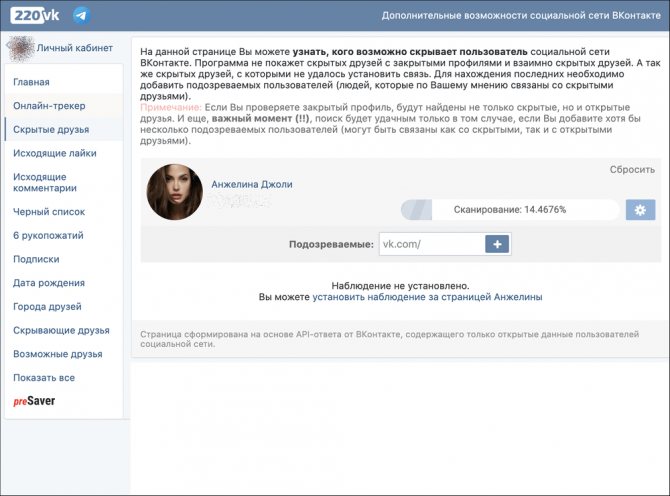Open the Telegram channel icon
Image resolution: width=670 pixels, height=496 pixels.
(x=81, y=16)
